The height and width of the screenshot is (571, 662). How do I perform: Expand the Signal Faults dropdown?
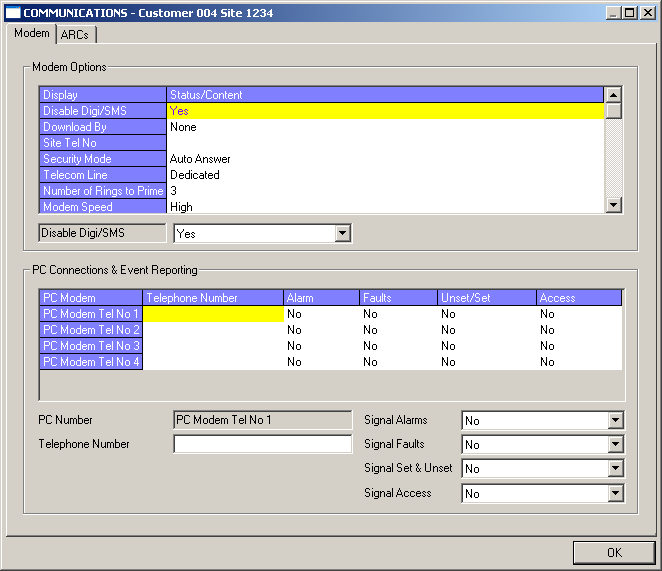coord(615,445)
